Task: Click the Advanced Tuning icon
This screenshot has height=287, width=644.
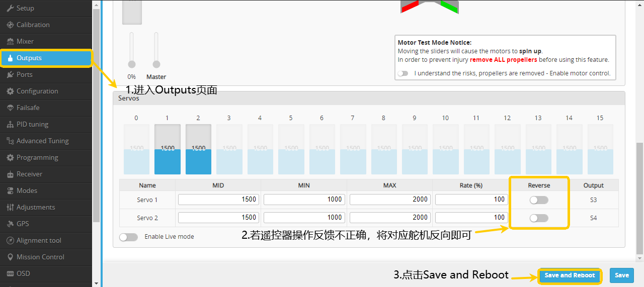Action: tap(10, 141)
